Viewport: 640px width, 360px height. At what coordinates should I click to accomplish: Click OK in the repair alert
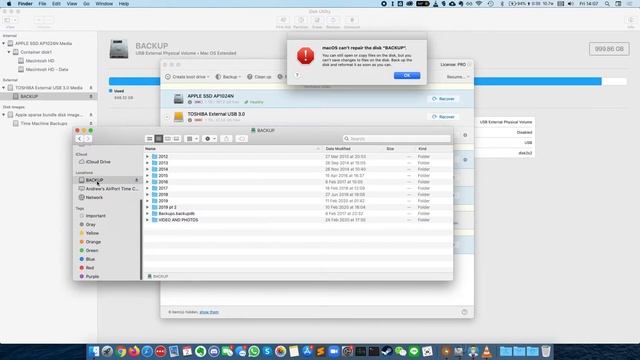407,76
